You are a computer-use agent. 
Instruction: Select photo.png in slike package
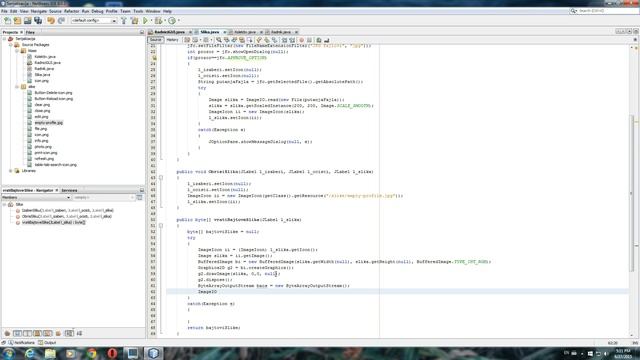point(43,147)
